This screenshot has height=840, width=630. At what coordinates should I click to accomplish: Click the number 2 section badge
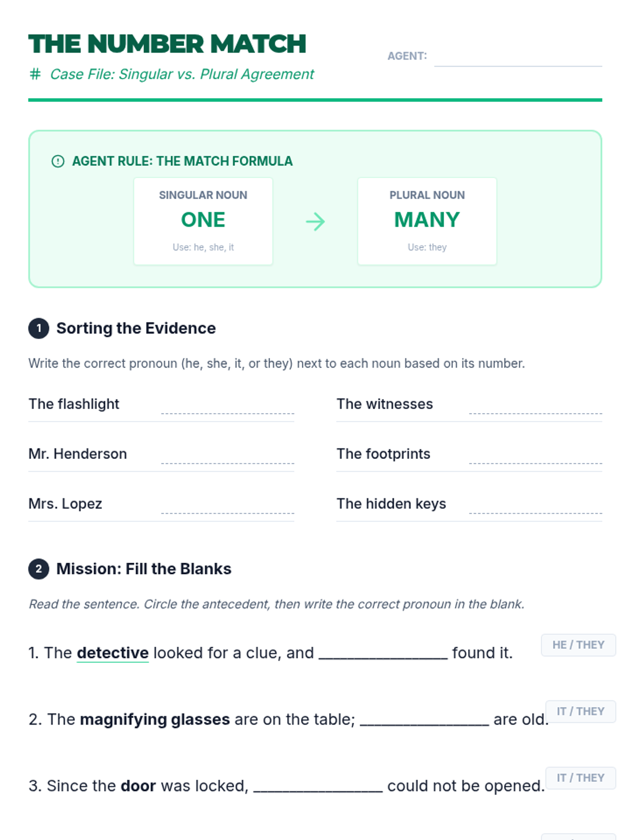pos(38,569)
